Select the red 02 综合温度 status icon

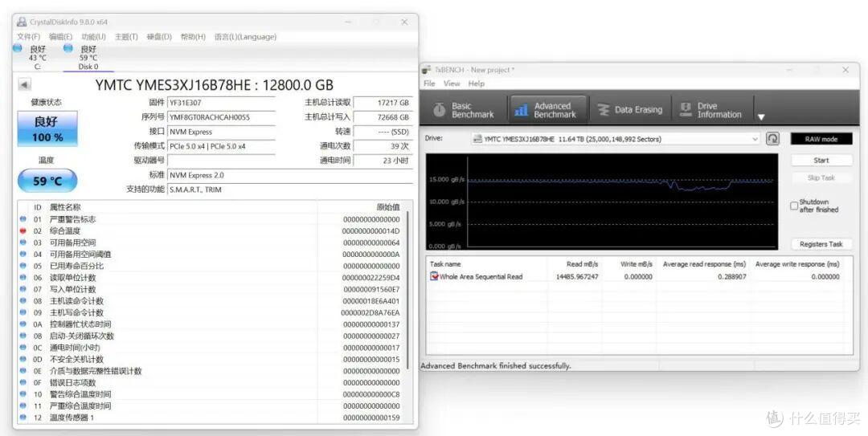[23, 230]
